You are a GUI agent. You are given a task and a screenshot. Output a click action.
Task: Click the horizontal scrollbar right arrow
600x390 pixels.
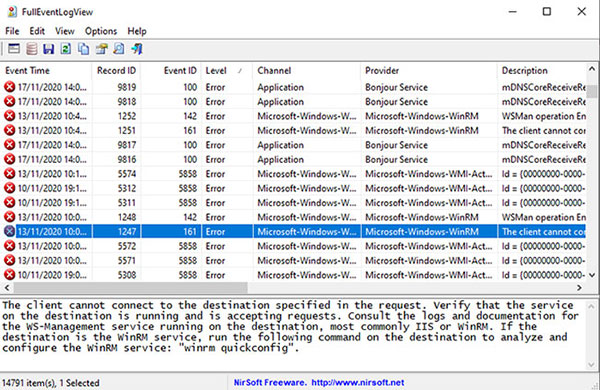579,287
